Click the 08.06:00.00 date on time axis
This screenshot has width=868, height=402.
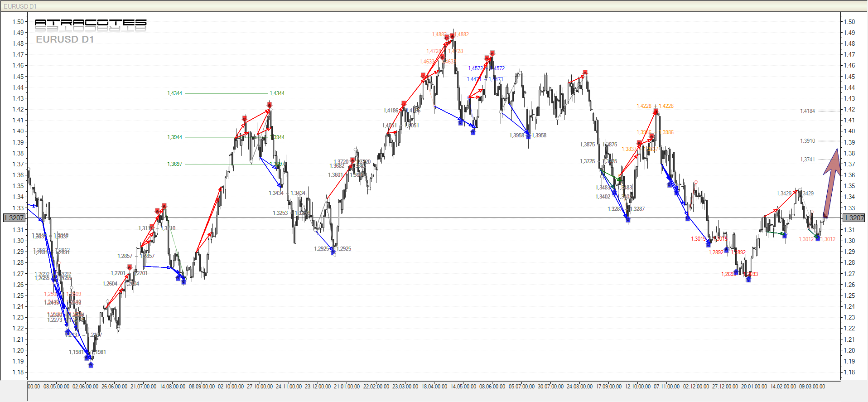(492, 387)
